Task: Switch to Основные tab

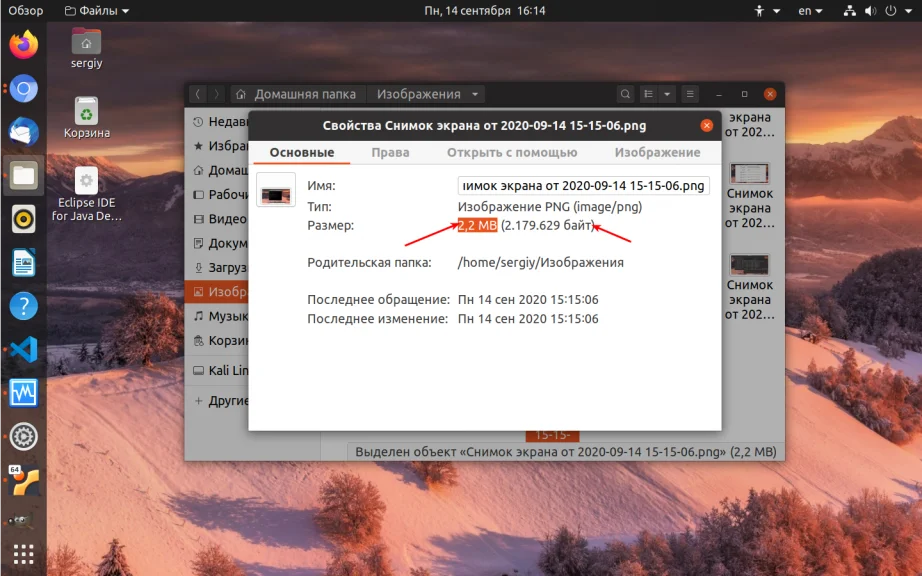Action: coord(302,152)
